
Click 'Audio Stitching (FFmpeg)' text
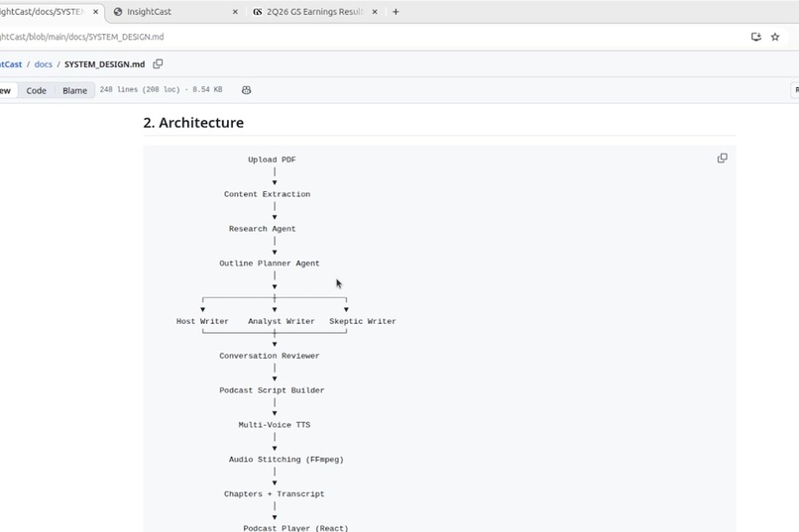pos(285,460)
